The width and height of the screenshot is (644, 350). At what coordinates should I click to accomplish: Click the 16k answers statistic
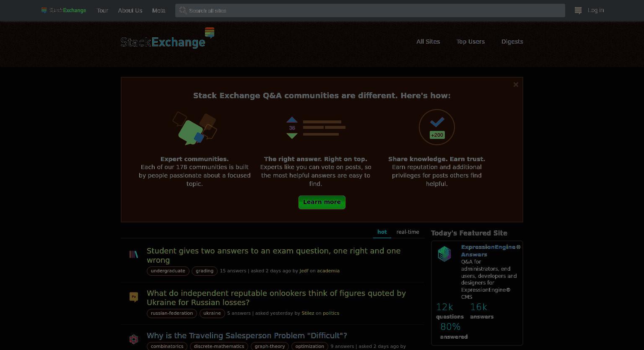click(x=482, y=311)
